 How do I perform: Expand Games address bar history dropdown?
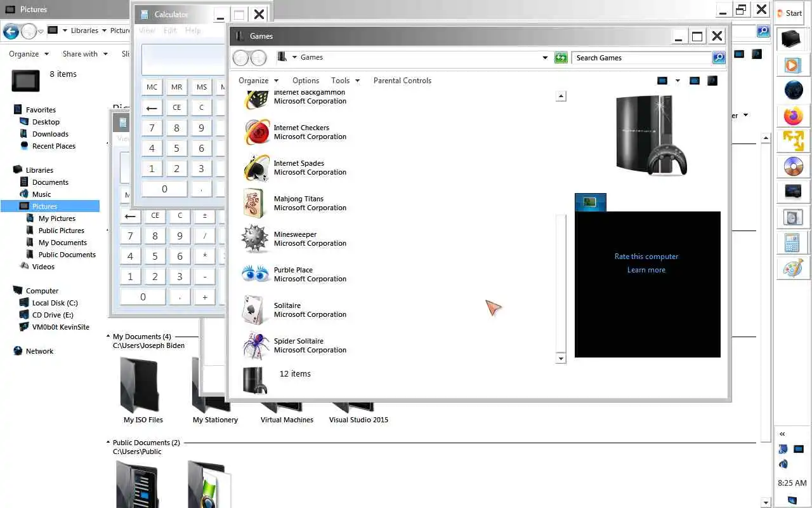545,58
